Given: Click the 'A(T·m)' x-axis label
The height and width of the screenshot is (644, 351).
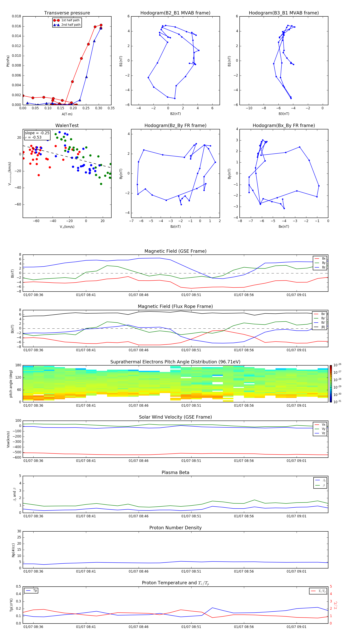Looking at the screenshot, I should point(67,114).
